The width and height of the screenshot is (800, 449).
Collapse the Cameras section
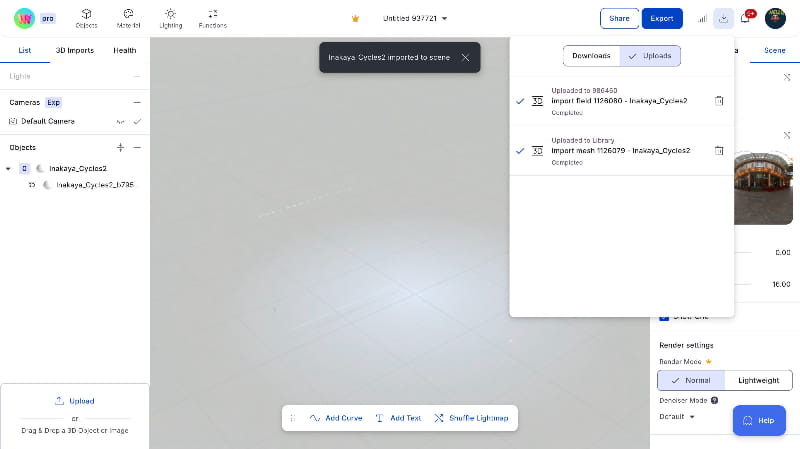137,103
